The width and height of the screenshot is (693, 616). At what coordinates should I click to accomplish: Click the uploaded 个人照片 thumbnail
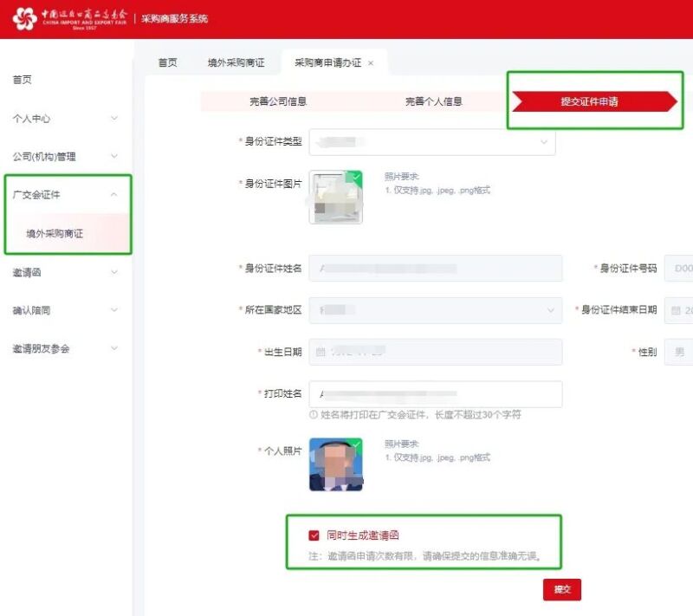coord(335,464)
